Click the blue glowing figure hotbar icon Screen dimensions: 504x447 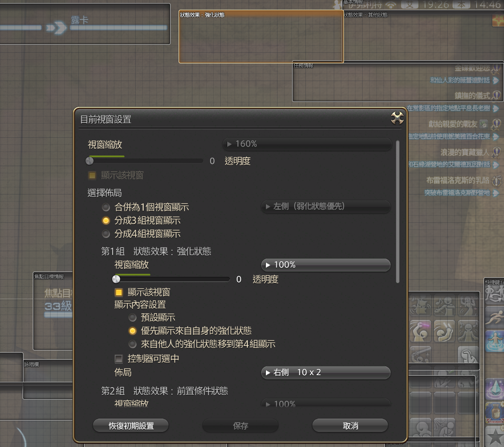[495, 341]
